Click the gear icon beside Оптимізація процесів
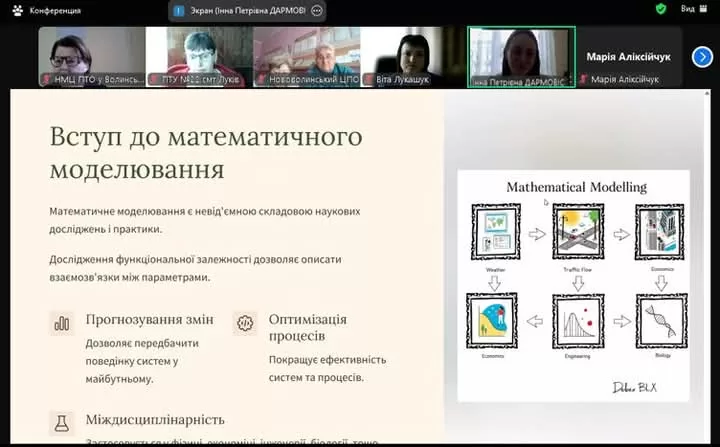Screen dimensions: 720x447 (244, 322)
